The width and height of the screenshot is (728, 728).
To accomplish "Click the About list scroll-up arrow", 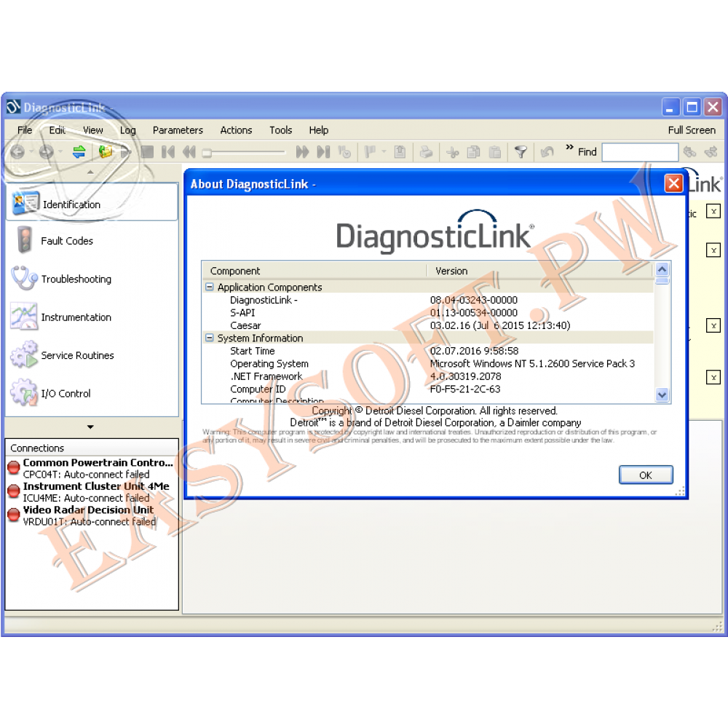I will click(662, 269).
